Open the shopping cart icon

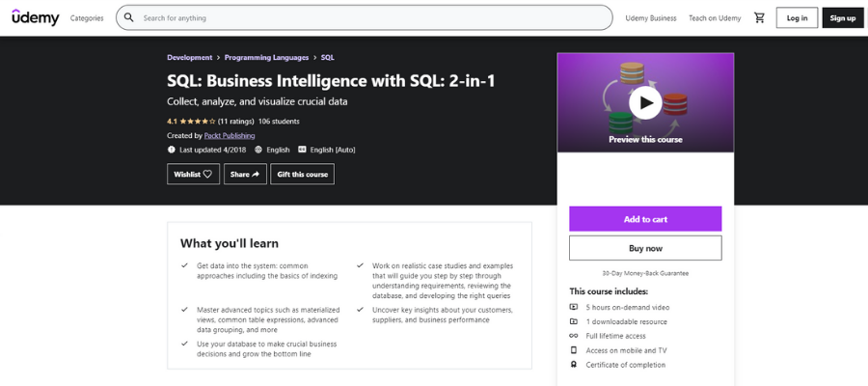tap(759, 17)
